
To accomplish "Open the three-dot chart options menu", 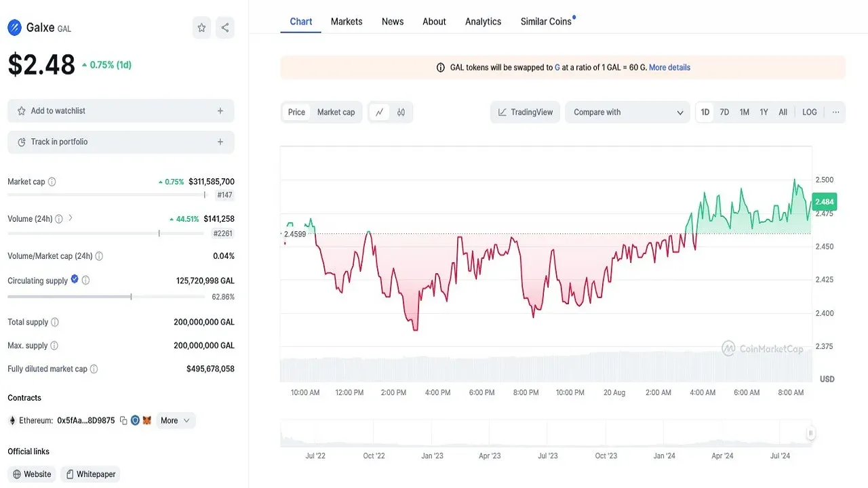I will (x=835, y=113).
